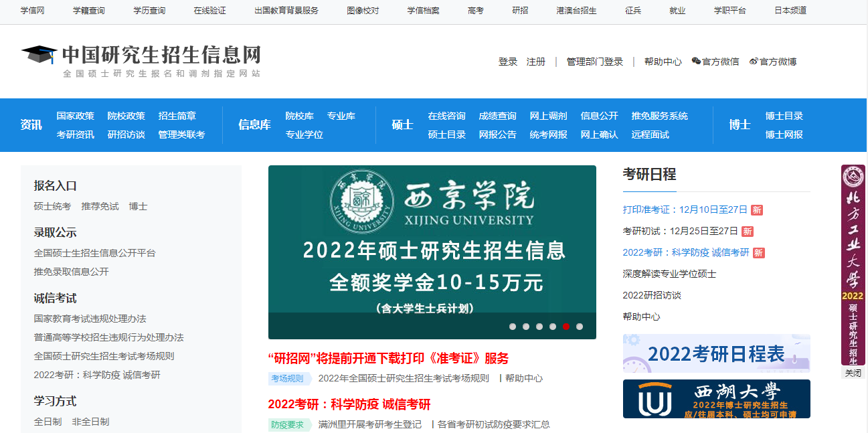Select 专业学位 in the blue navigation
868x433 pixels.
pos(305,135)
